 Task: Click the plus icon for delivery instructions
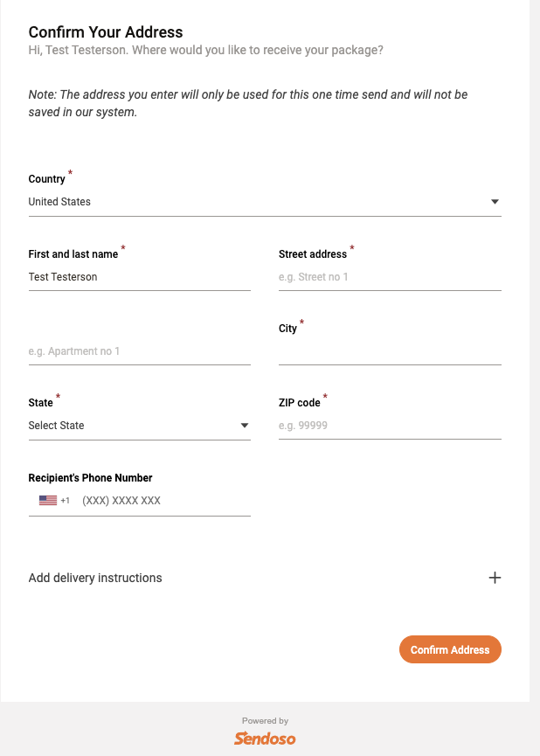[495, 578]
